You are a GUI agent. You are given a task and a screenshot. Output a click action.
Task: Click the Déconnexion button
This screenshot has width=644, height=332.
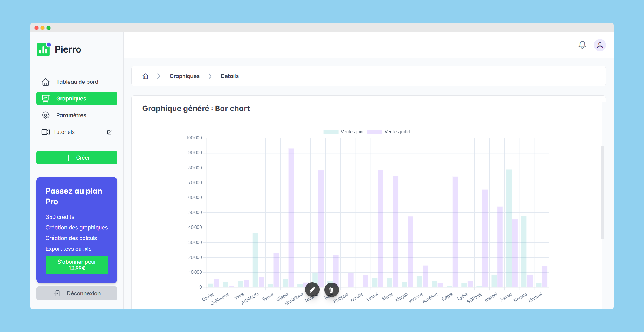coord(77,293)
